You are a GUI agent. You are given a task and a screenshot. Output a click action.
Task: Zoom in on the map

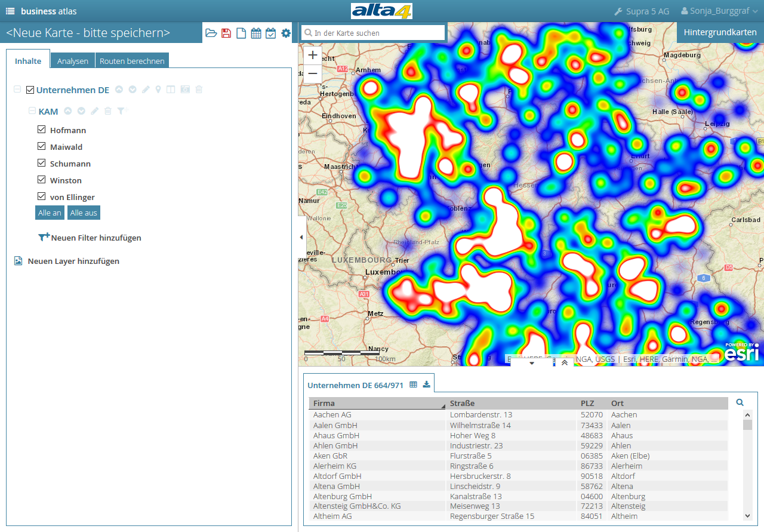pos(313,54)
